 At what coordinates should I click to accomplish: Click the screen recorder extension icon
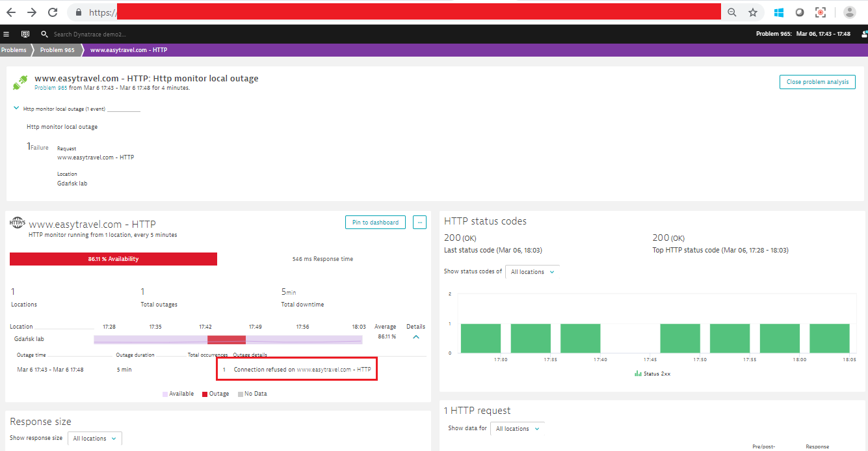(821, 12)
